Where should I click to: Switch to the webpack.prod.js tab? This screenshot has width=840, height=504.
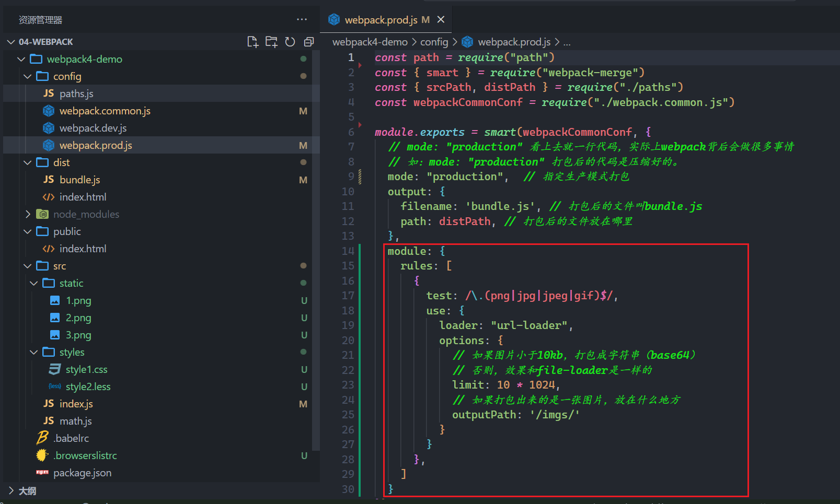386,19
